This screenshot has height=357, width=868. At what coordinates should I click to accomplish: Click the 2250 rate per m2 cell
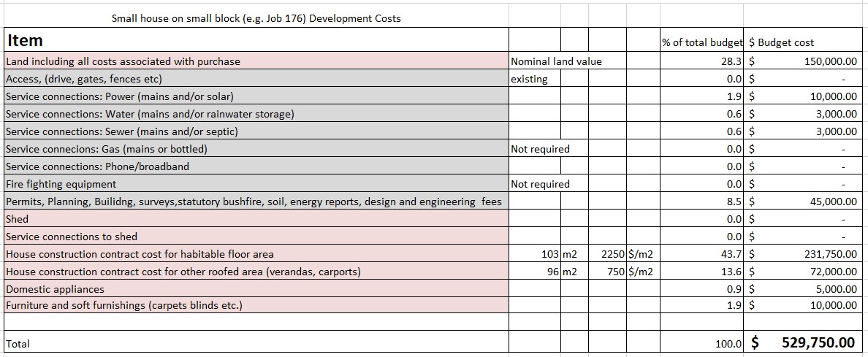612,254
